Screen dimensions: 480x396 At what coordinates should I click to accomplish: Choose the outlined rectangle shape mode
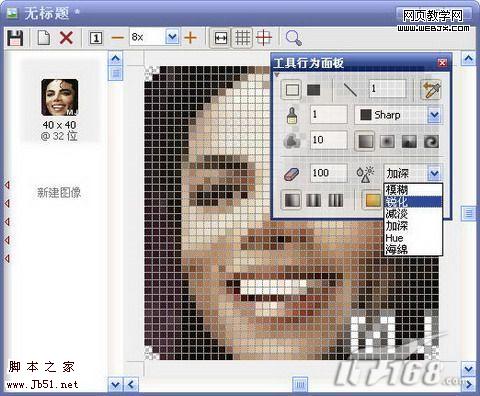[292, 90]
